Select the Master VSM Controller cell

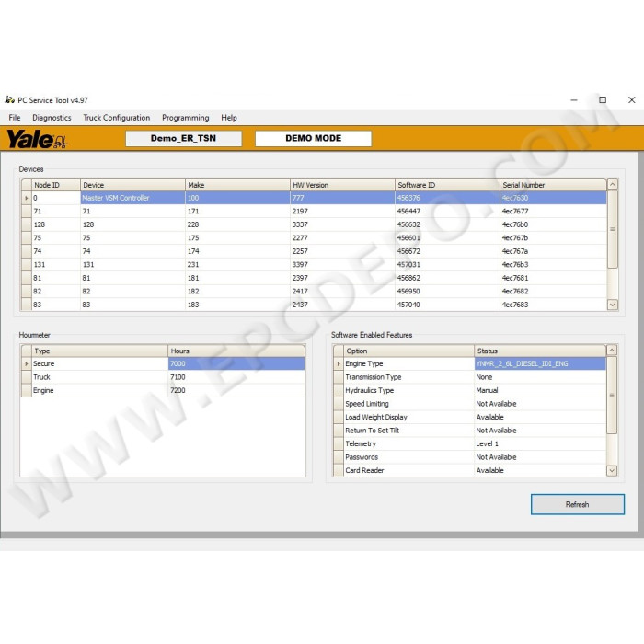coord(132,198)
